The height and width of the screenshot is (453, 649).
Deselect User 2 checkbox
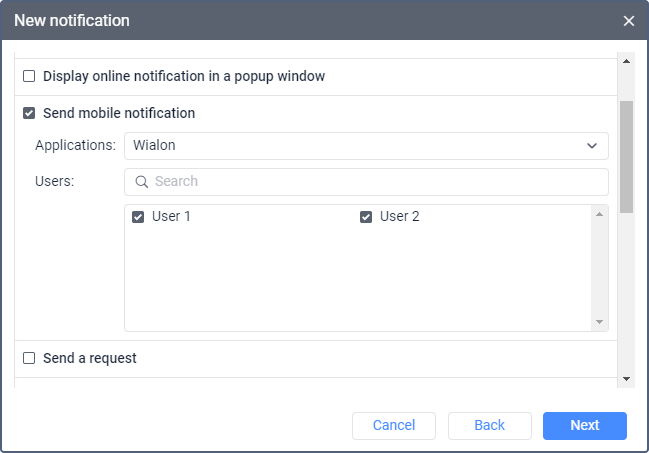pyautogui.click(x=366, y=217)
